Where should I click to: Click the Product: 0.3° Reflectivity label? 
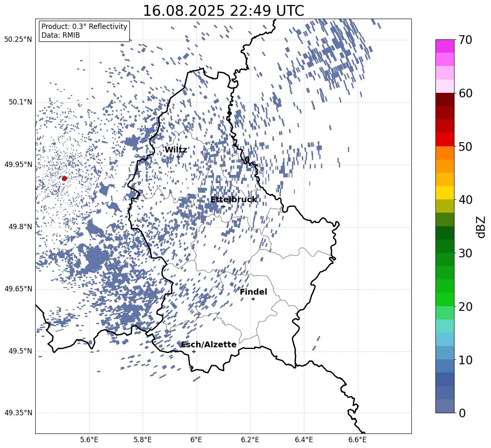(84, 26)
